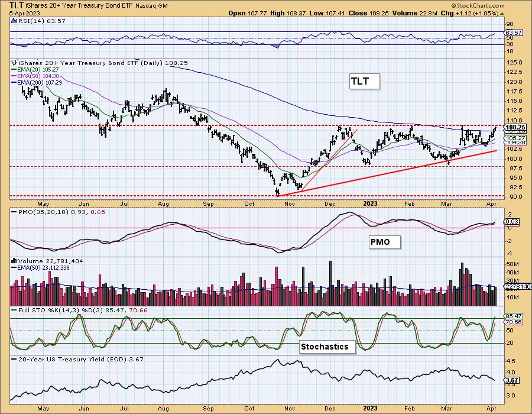Click the Close 108.25 header value
Viewport: 532px width, 414px height.
pos(368,13)
